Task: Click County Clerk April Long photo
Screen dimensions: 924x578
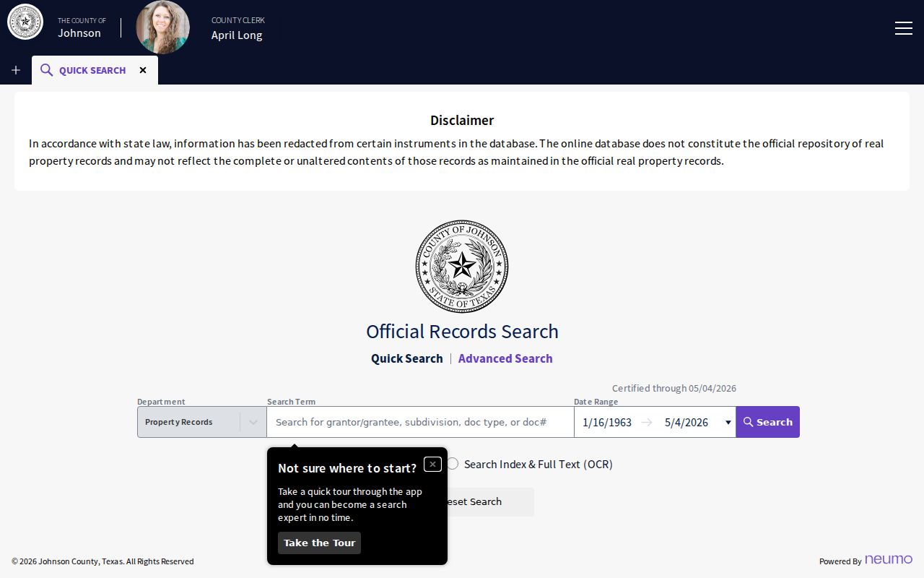Action: pos(162,27)
